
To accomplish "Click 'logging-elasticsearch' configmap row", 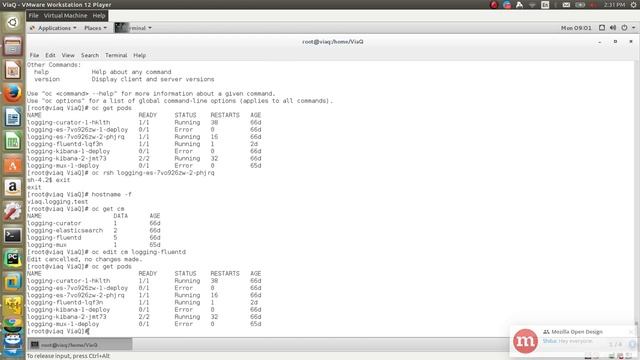I will [93, 230].
